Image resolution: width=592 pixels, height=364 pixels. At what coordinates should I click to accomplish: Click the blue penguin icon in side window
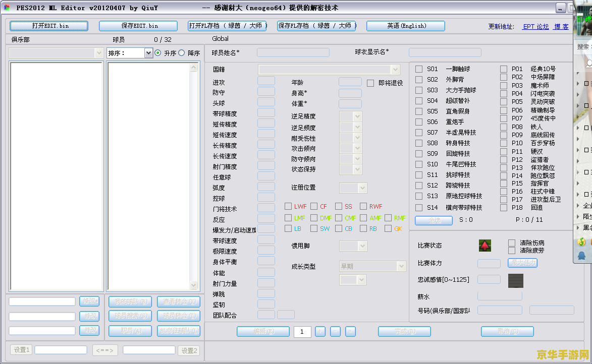(x=582, y=256)
